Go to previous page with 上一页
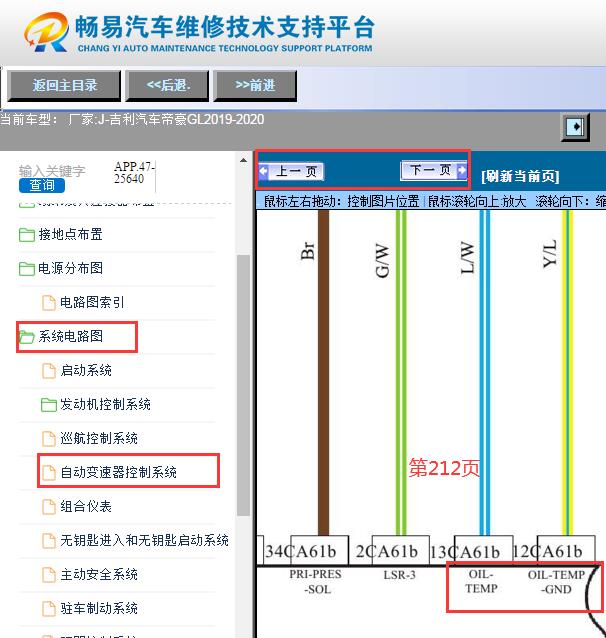This screenshot has width=606, height=638. point(291,171)
